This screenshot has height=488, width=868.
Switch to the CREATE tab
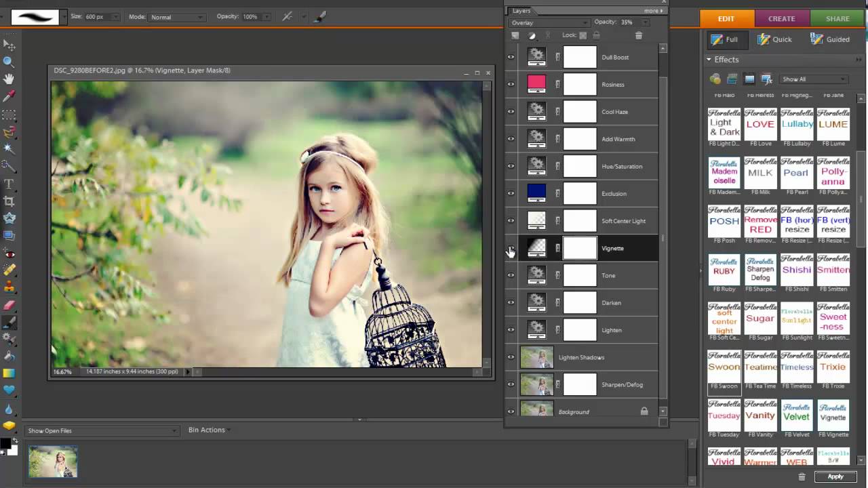(x=781, y=19)
